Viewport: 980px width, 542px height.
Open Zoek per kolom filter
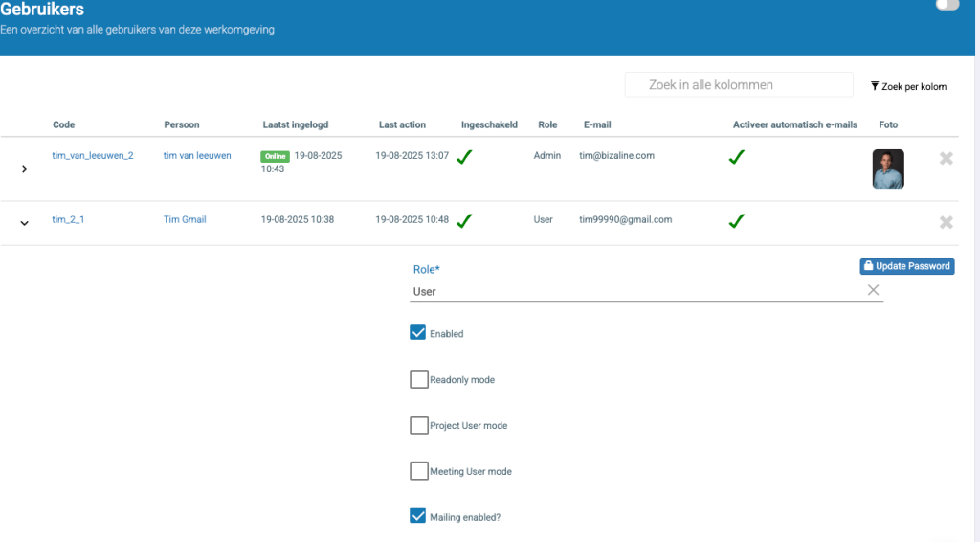coord(908,86)
